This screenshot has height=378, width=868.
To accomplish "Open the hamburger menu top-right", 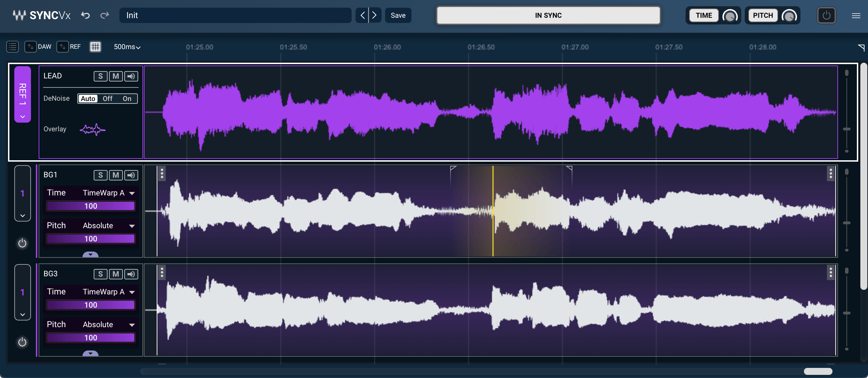I will [x=856, y=15].
